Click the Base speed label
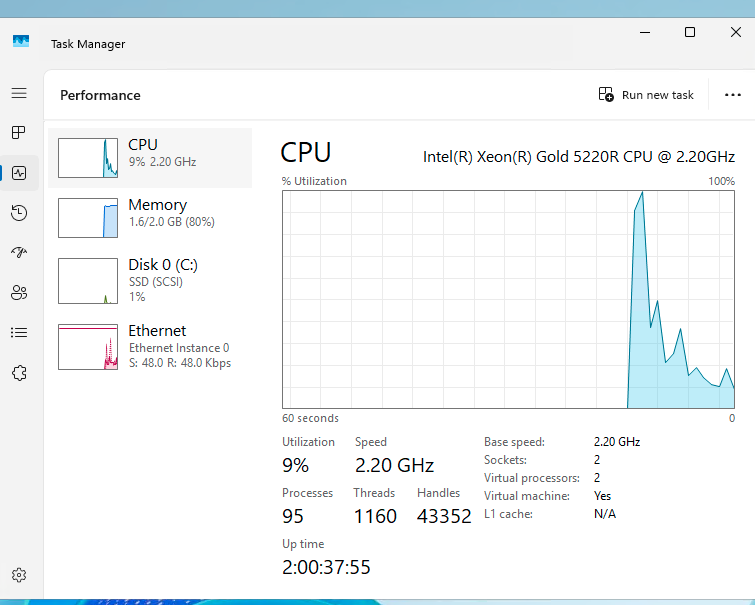The width and height of the screenshot is (755, 605). click(514, 442)
